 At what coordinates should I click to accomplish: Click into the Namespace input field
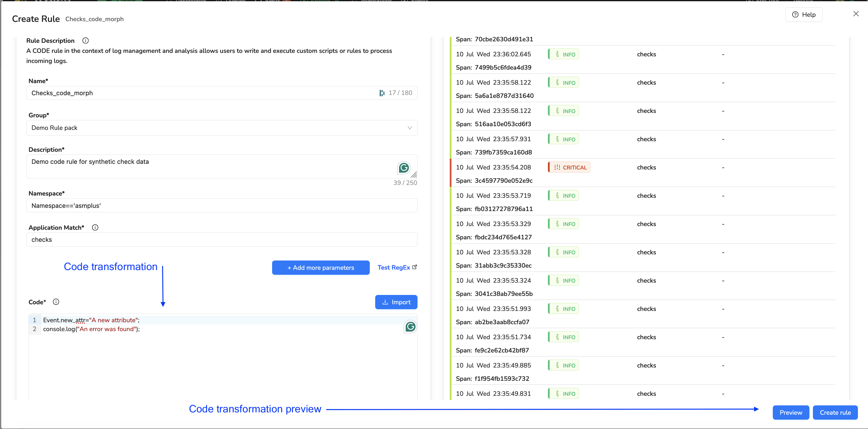(221, 206)
